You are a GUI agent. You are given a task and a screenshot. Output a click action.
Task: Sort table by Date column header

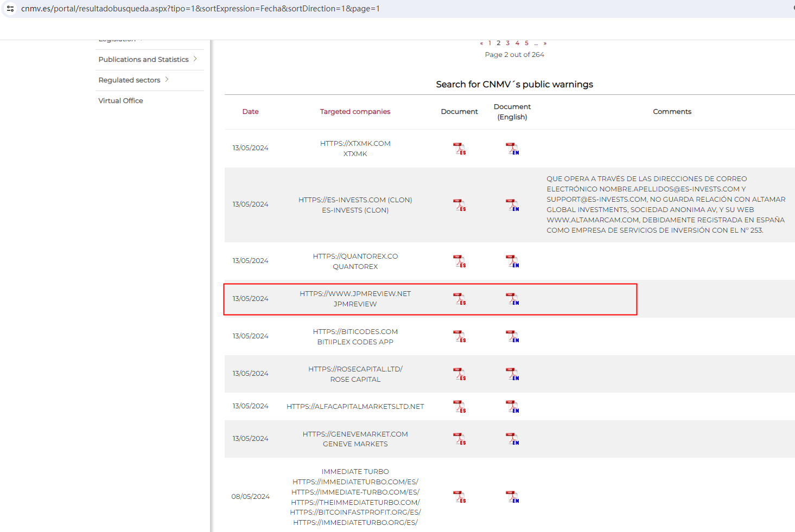pyautogui.click(x=250, y=112)
